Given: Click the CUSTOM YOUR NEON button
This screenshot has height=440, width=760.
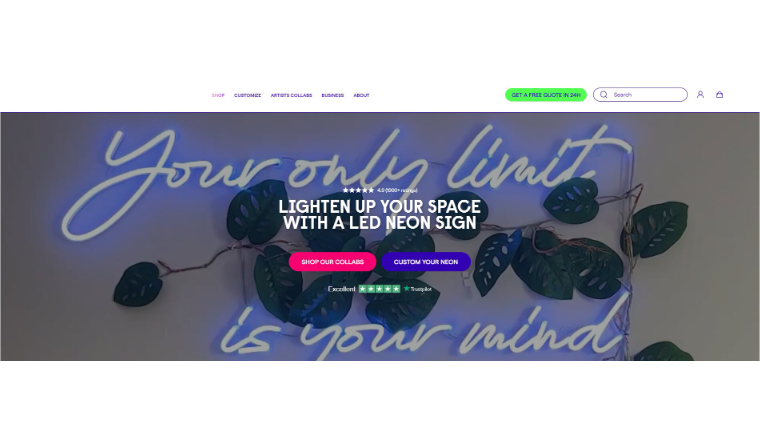Looking at the screenshot, I should [426, 262].
